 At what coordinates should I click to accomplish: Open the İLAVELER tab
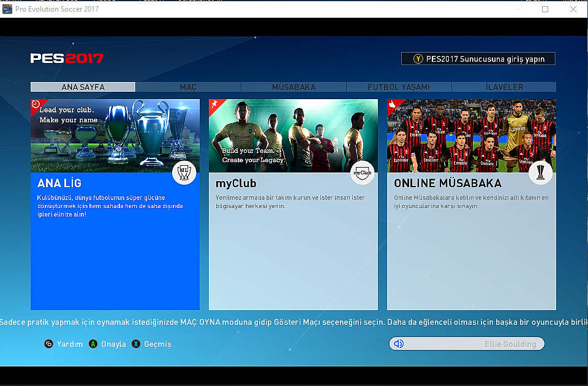(x=504, y=87)
